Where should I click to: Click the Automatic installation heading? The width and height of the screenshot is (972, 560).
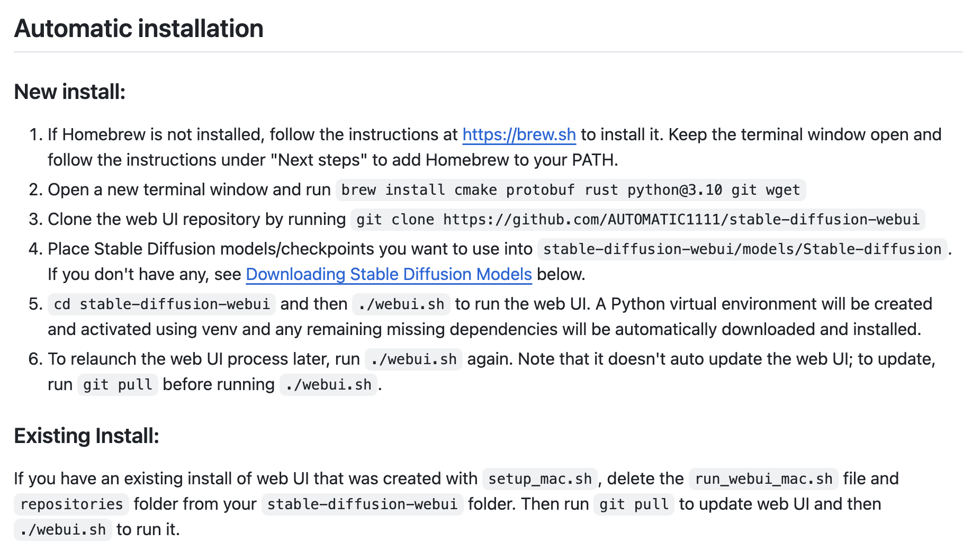point(139,29)
